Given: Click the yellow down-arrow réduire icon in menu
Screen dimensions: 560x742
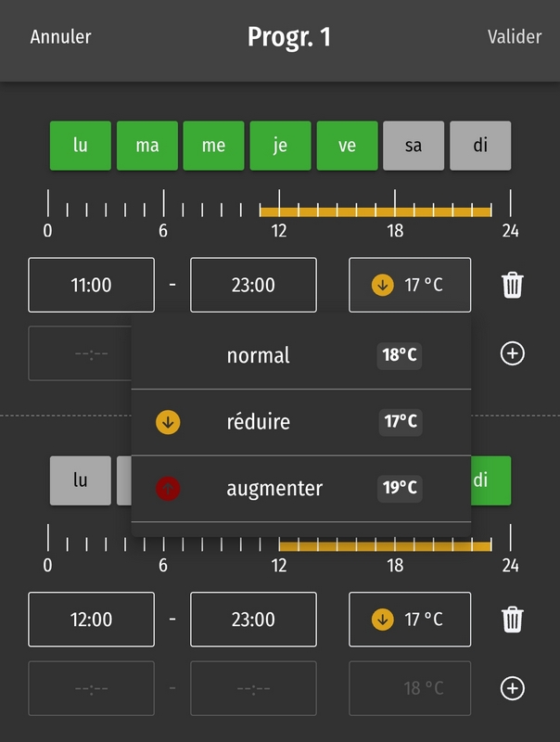Looking at the screenshot, I should [x=168, y=422].
